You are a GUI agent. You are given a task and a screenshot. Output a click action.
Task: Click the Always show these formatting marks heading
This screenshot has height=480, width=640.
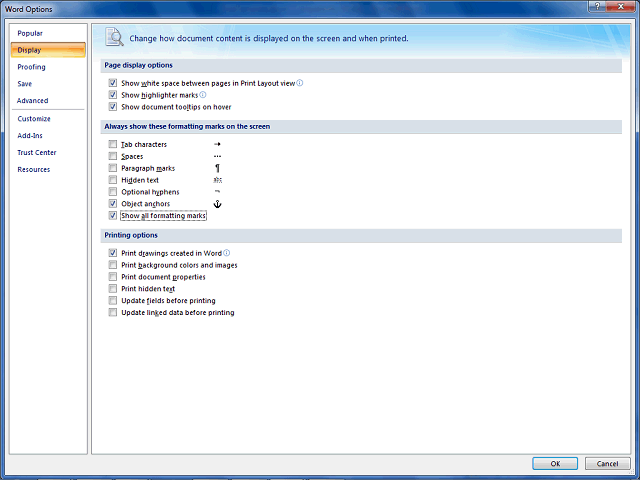pyautogui.click(x=187, y=127)
